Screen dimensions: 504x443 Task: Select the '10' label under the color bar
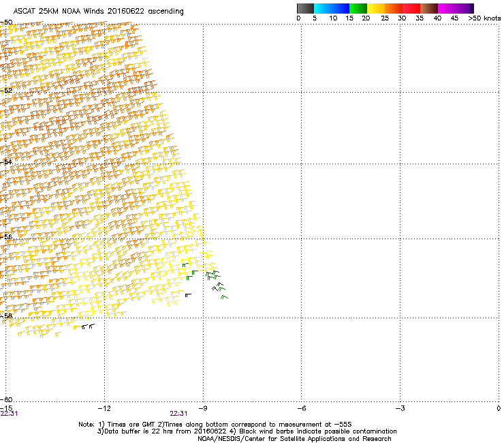click(333, 18)
